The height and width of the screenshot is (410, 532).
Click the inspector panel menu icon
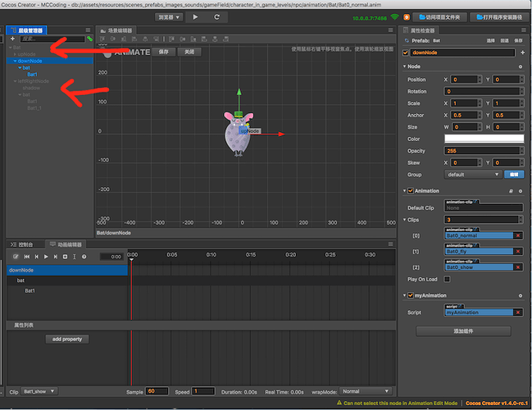pos(525,30)
